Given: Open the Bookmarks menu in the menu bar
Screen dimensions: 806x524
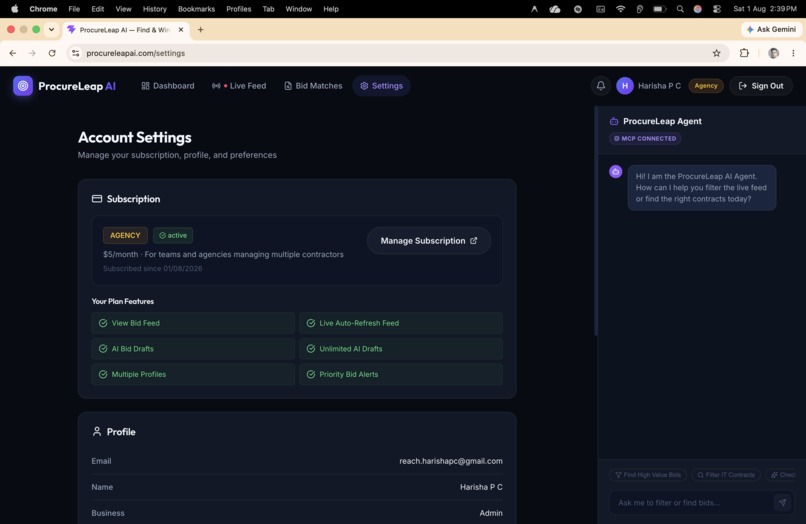Looking at the screenshot, I should (196, 9).
